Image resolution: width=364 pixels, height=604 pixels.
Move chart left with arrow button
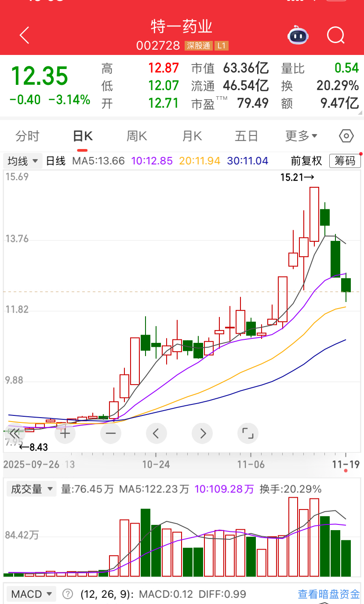tap(157, 434)
